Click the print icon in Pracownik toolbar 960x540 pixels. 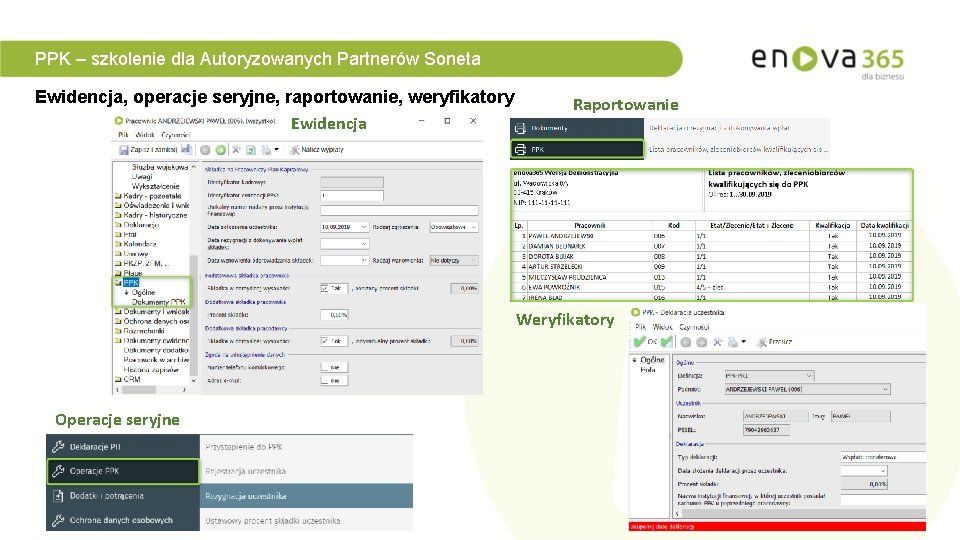266,149
